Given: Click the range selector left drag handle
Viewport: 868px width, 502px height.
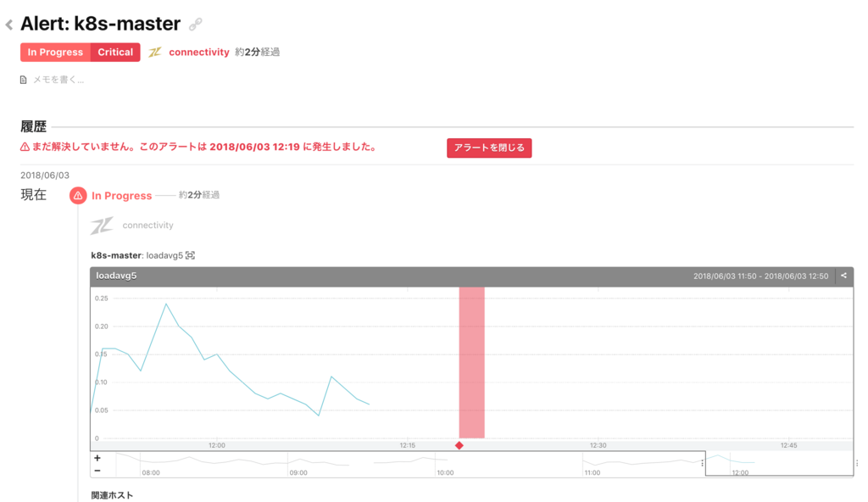Looking at the screenshot, I should [703, 463].
